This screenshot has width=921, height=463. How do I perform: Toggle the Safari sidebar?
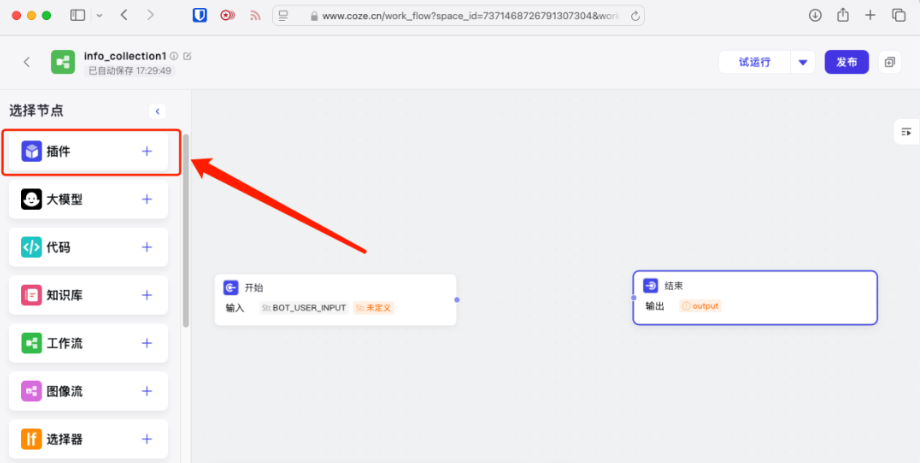[x=78, y=16]
